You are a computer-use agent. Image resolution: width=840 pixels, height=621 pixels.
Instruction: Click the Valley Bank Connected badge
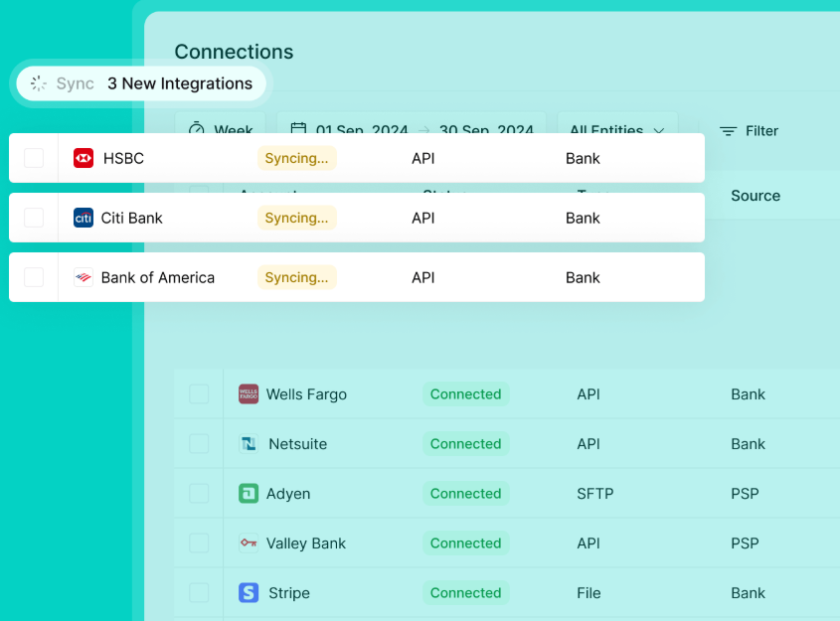[465, 543]
